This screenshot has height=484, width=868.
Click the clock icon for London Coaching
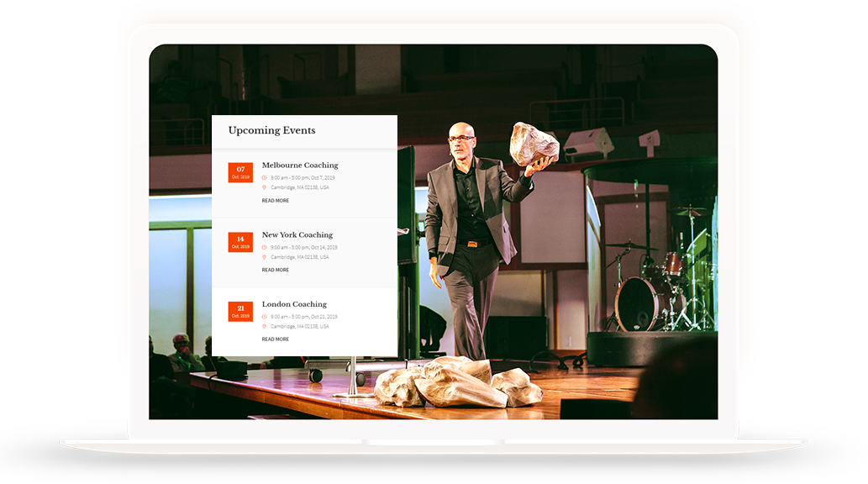tap(265, 317)
